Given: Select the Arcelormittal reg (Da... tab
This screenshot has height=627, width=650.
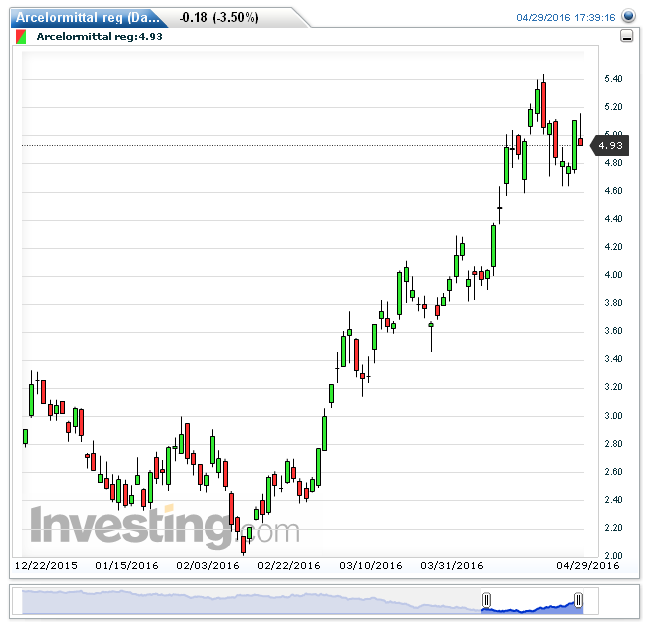Looking at the screenshot, I should pos(88,17).
